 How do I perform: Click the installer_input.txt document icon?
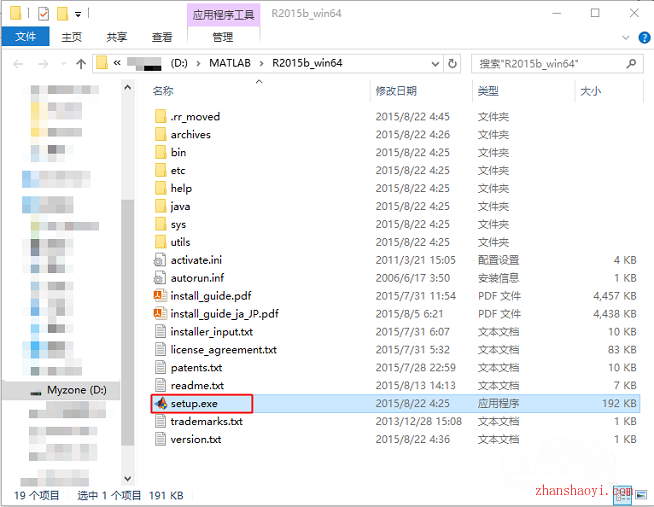(x=161, y=332)
